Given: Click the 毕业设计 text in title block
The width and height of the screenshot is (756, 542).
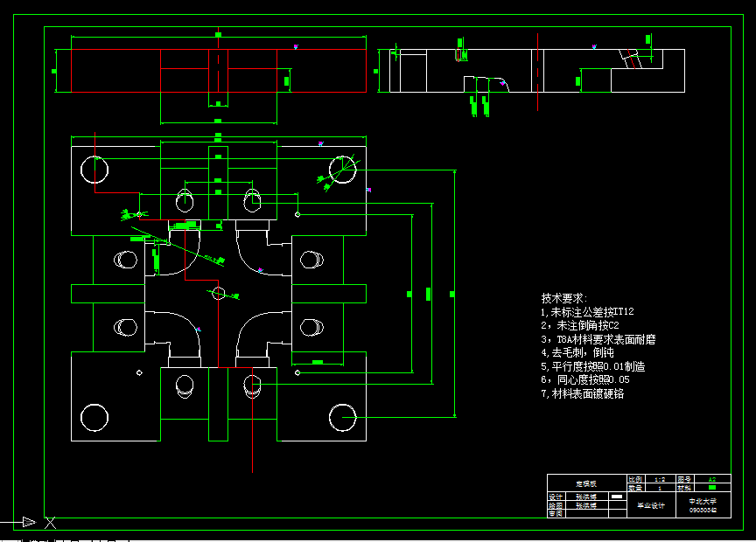Looking at the screenshot, I should click(x=651, y=505).
